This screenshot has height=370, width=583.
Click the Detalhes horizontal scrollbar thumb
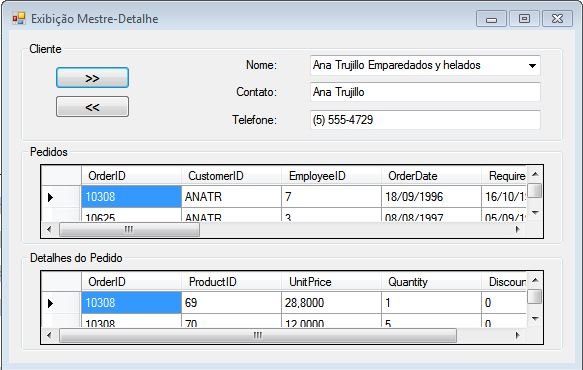click(x=258, y=335)
